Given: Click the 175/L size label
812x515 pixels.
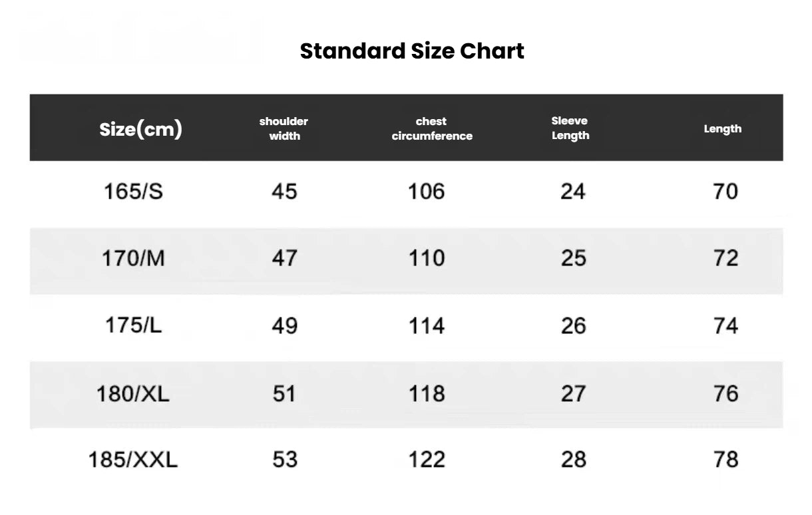Looking at the screenshot, I should 133,325.
